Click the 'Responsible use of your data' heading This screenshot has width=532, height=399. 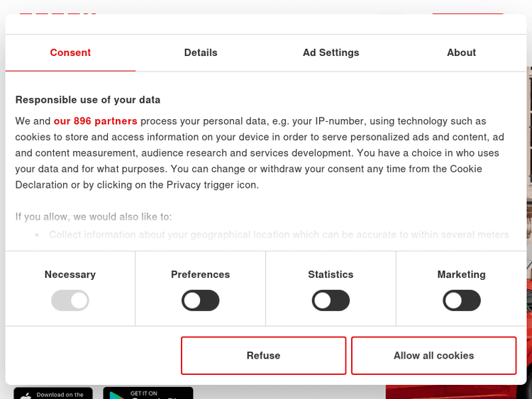[x=88, y=100]
